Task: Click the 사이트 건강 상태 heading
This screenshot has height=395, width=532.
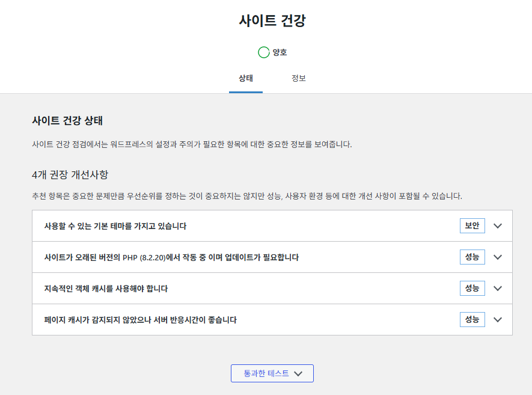Action: pyautogui.click(x=67, y=120)
